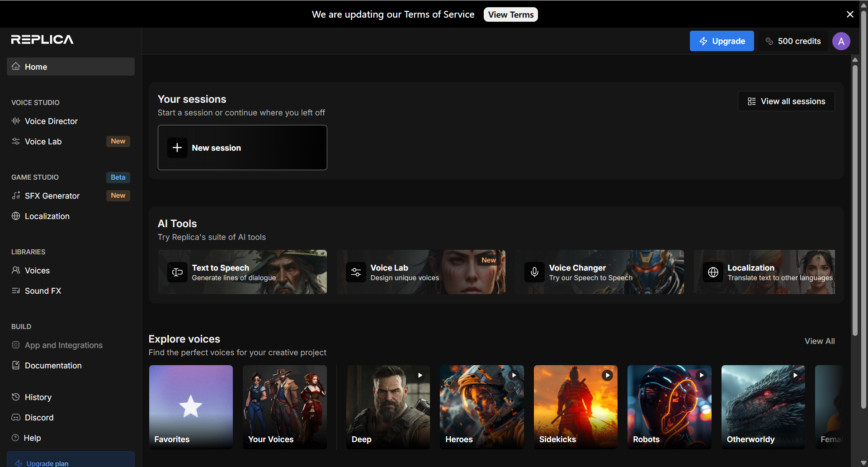Go to Home in the sidebar

[71, 67]
